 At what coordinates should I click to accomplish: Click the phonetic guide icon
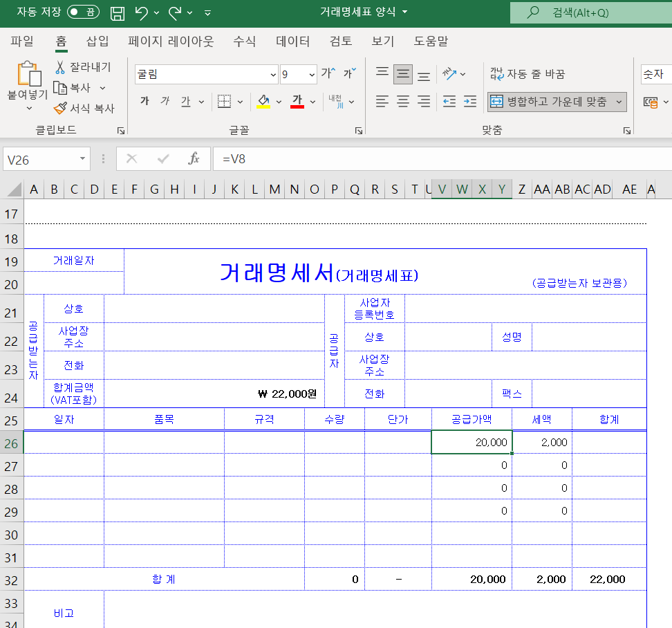(x=335, y=101)
